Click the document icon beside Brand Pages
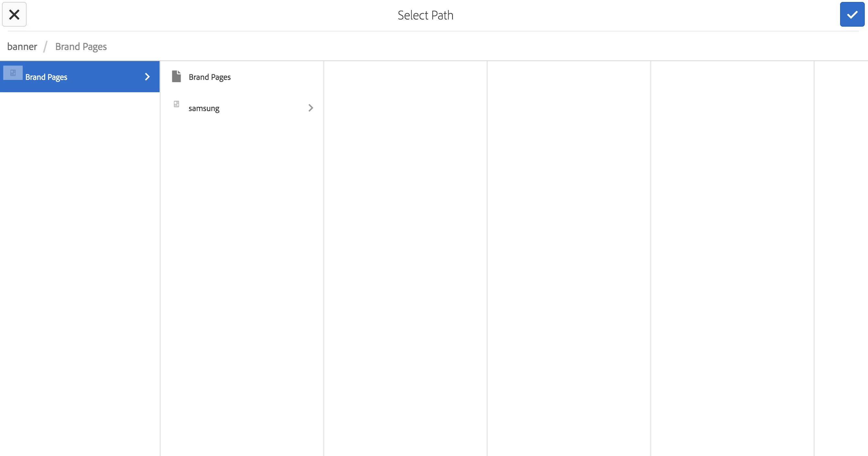The width and height of the screenshot is (868, 456). 176,77
